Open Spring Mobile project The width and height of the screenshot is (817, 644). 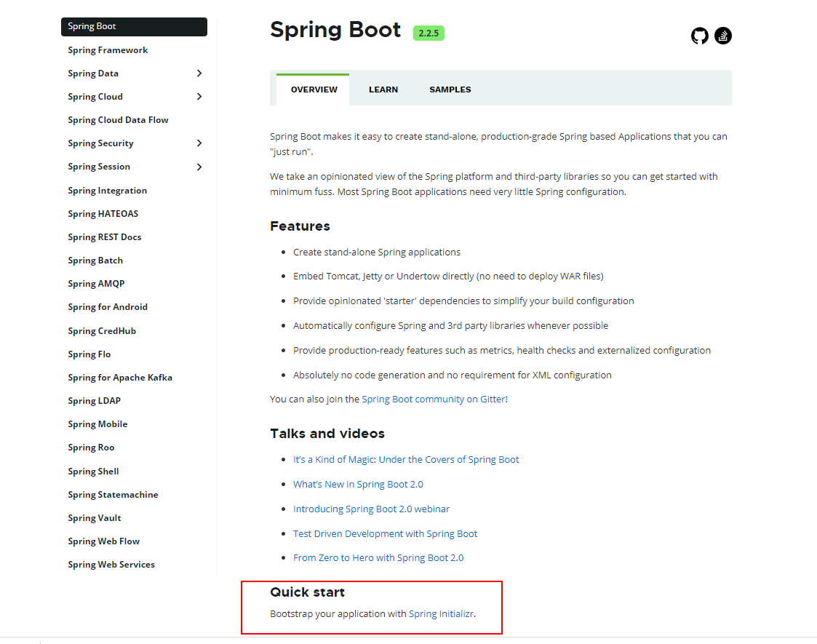[98, 424]
